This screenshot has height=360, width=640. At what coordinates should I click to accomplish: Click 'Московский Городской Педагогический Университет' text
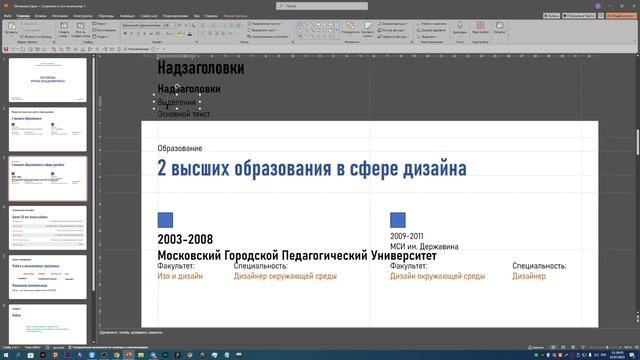point(297,256)
